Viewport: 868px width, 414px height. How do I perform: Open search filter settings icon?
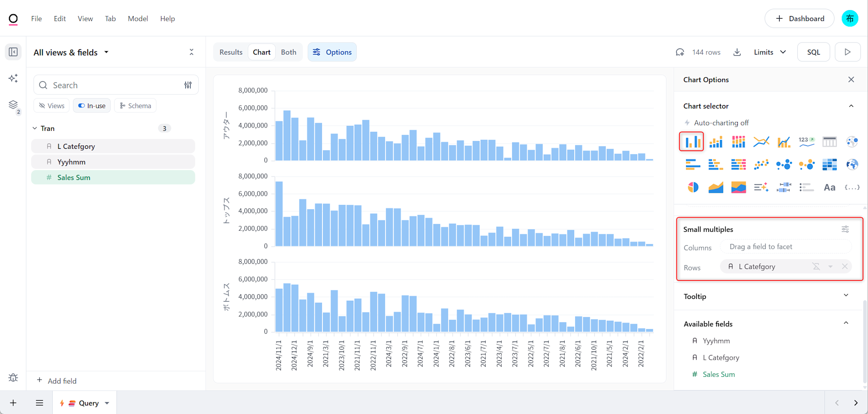[188, 85]
